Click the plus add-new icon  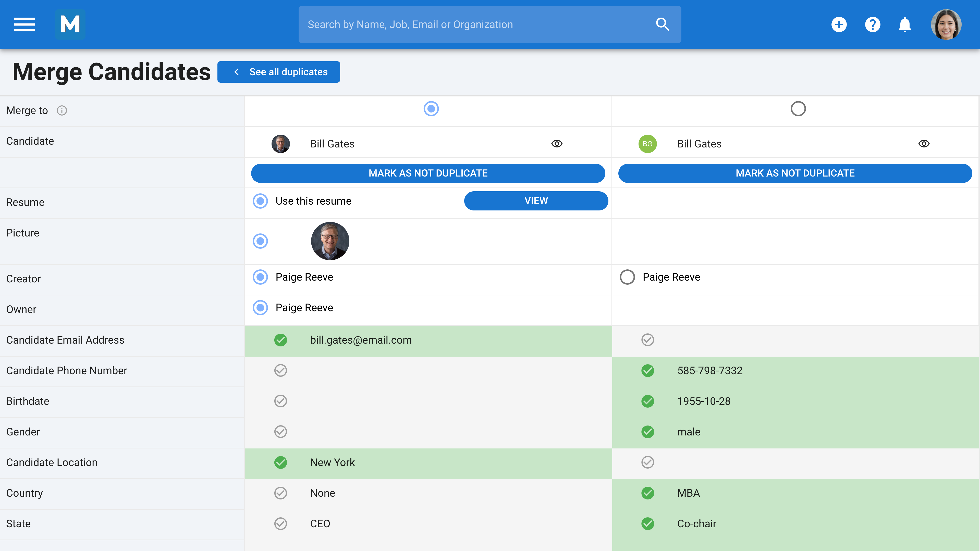(839, 25)
